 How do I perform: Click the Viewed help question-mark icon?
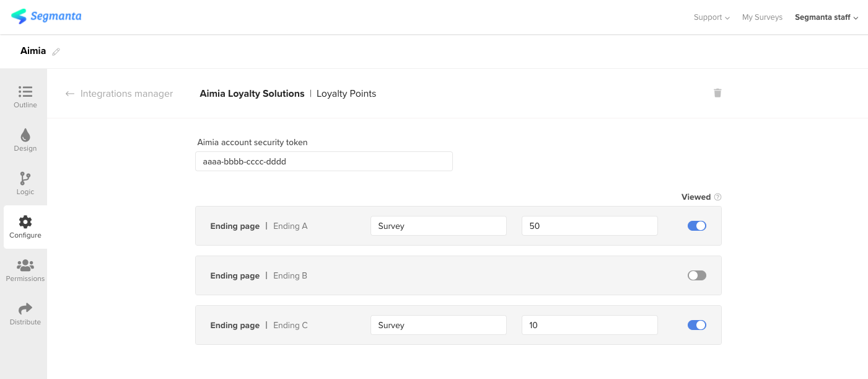coord(717,197)
